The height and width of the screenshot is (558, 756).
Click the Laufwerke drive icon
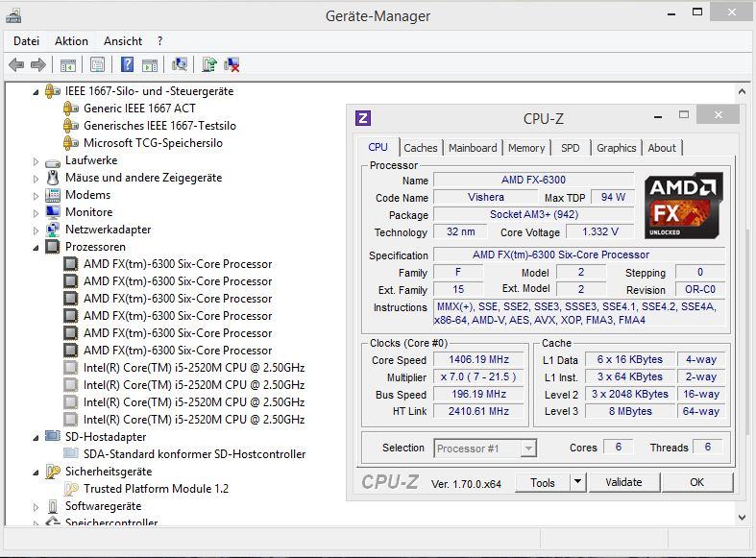click(53, 163)
